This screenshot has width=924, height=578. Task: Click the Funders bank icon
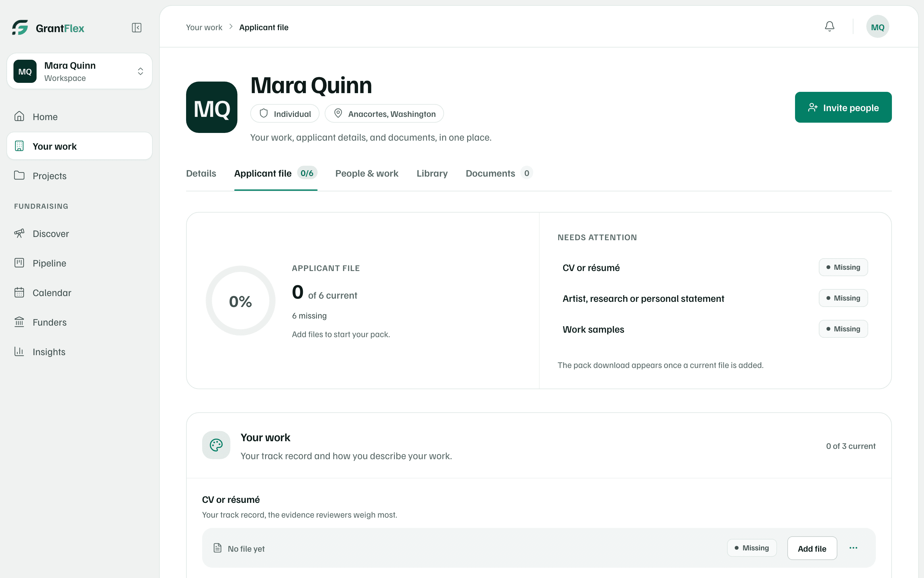tap(19, 322)
